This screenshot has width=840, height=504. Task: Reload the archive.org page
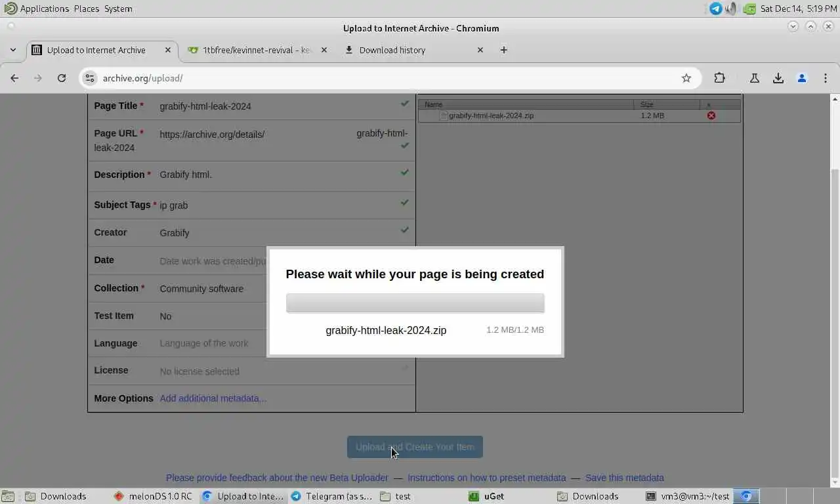pos(62,78)
